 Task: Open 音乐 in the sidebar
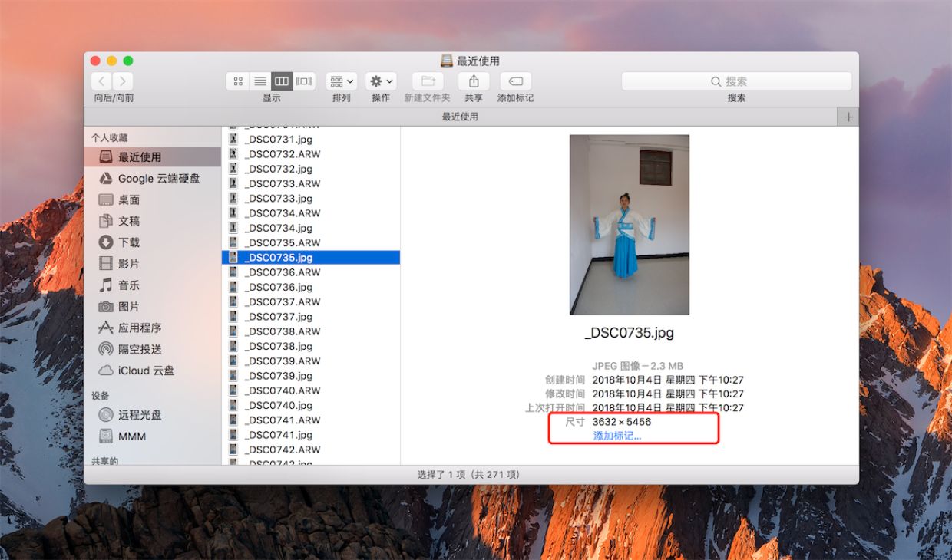point(153,285)
